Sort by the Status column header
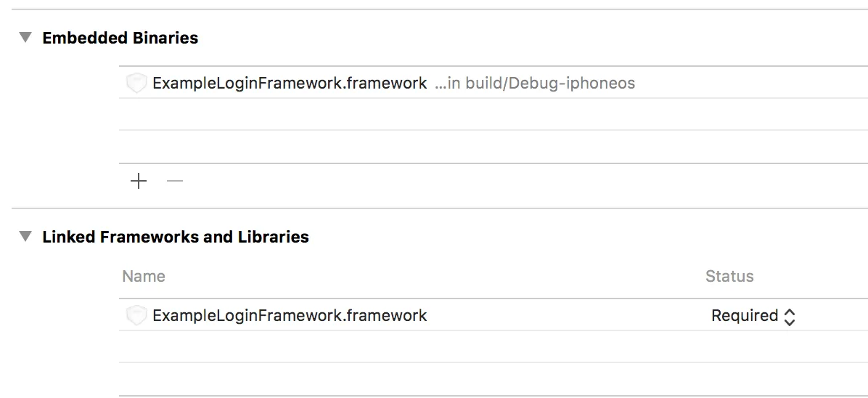The height and width of the screenshot is (398, 868). (729, 277)
